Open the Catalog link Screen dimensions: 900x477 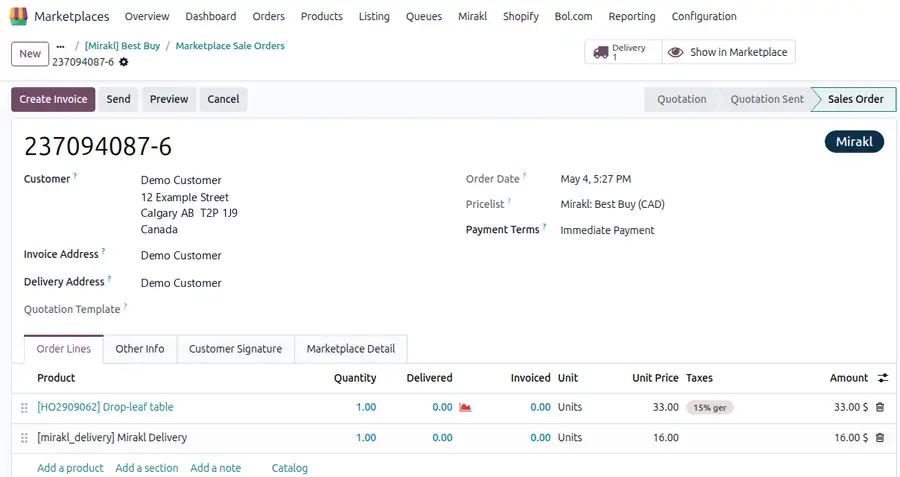pos(289,468)
